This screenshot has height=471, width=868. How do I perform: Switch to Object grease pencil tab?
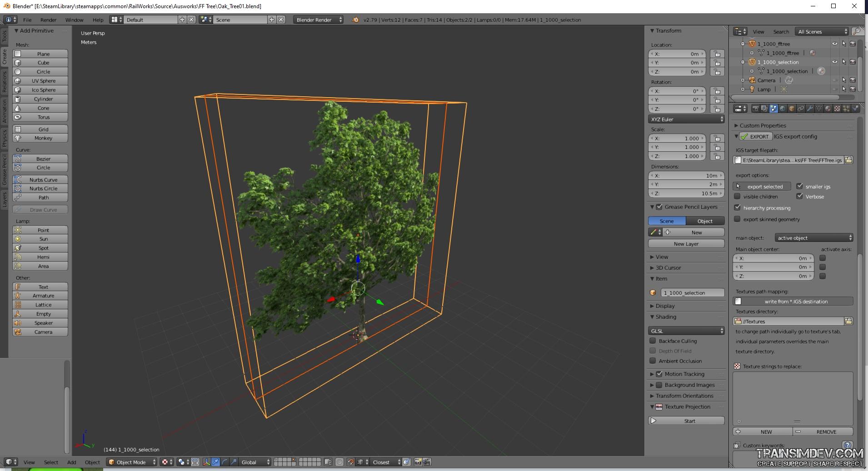click(x=705, y=221)
